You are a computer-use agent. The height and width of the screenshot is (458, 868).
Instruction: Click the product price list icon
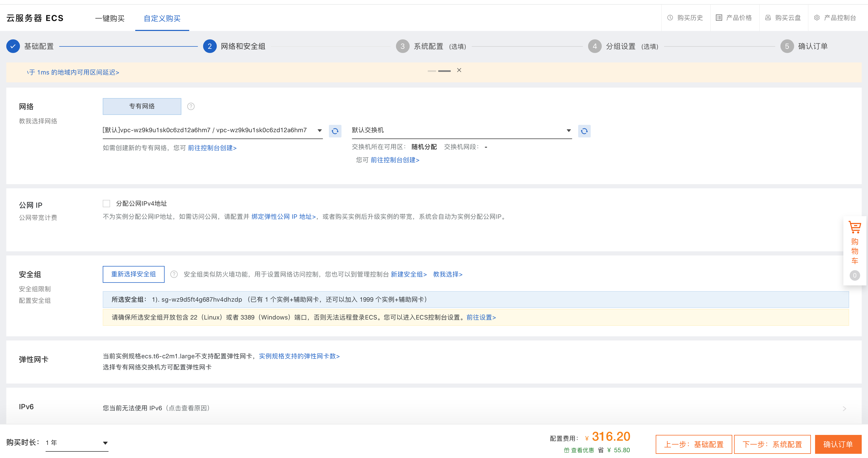[x=719, y=18]
